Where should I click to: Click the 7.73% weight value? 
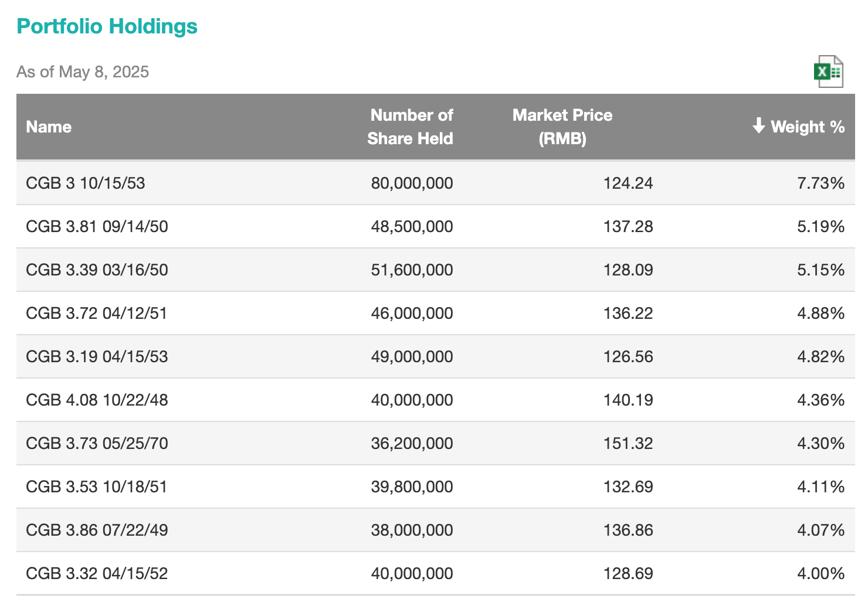[820, 183]
